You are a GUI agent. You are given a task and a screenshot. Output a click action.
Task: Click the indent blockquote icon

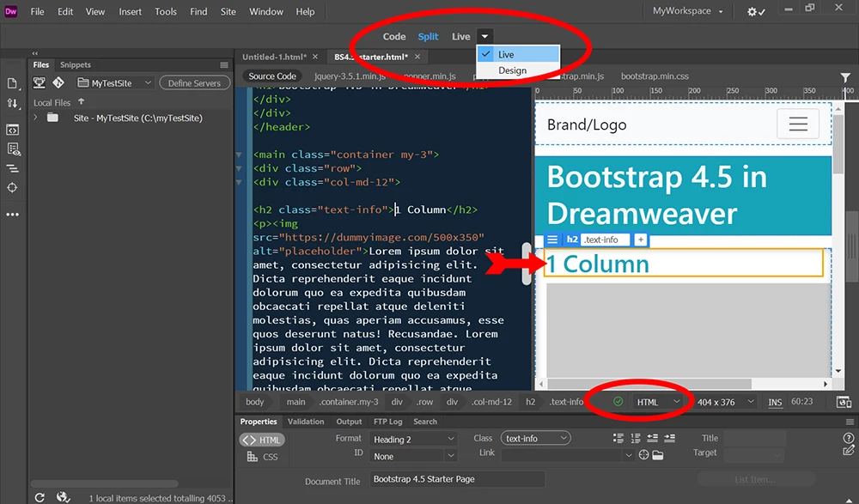click(669, 438)
